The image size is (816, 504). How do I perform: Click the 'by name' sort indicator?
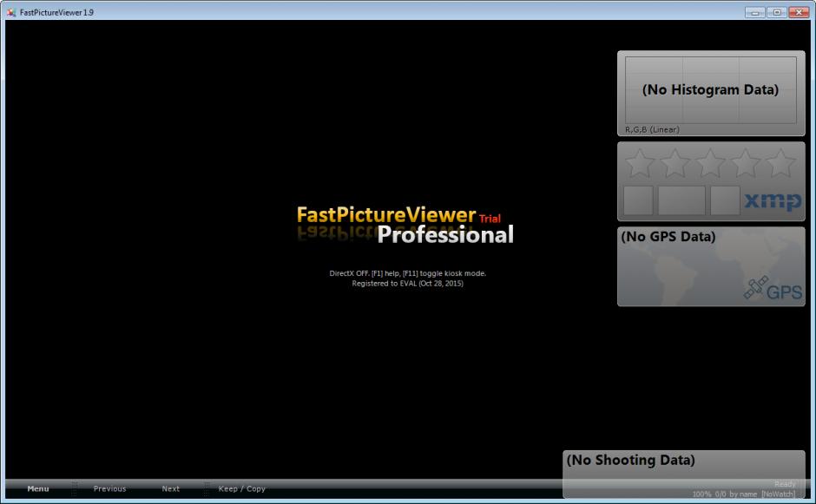[743, 494]
